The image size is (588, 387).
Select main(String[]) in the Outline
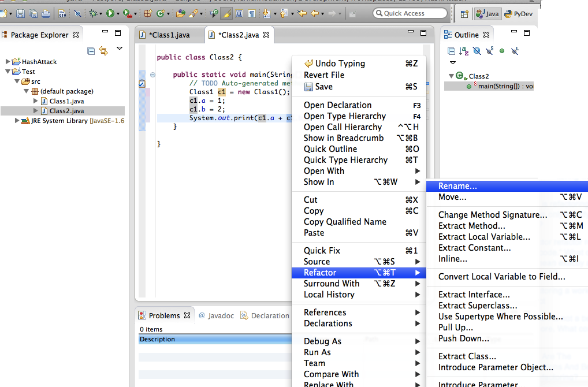point(489,86)
